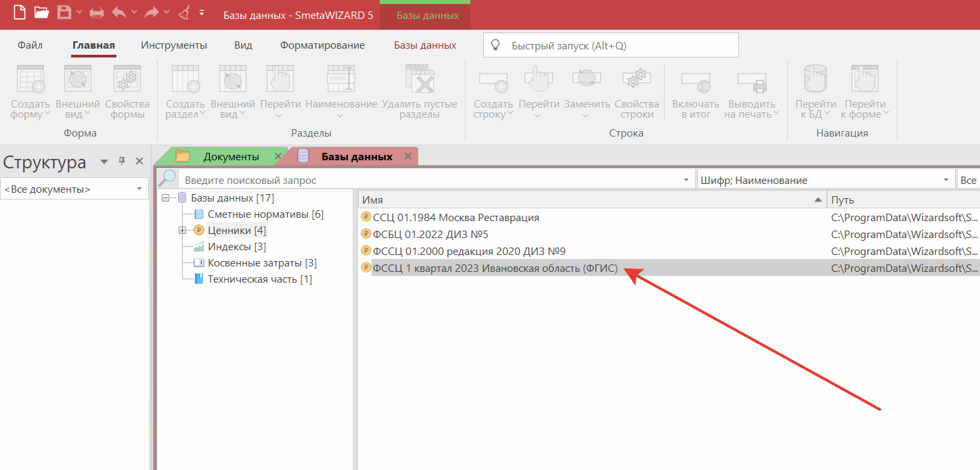Click Создать форму in the Форма group
Viewport: 980px width, 470px height.
click(x=30, y=91)
